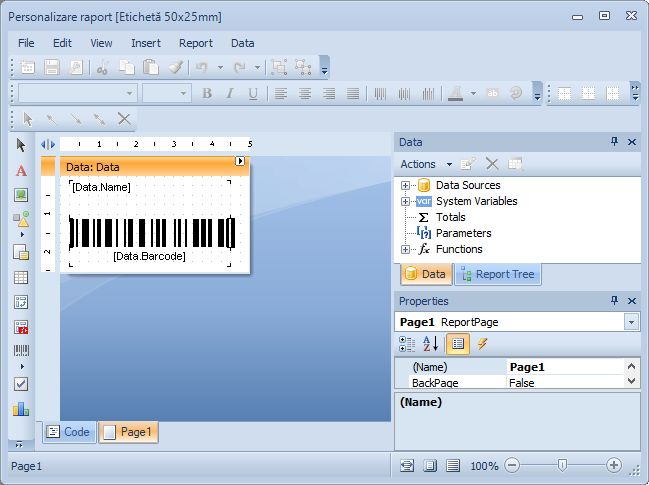Click the zoom slider handle
This screenshot has width=649, height=485.
pyautogui.click(x=563, y=465)
